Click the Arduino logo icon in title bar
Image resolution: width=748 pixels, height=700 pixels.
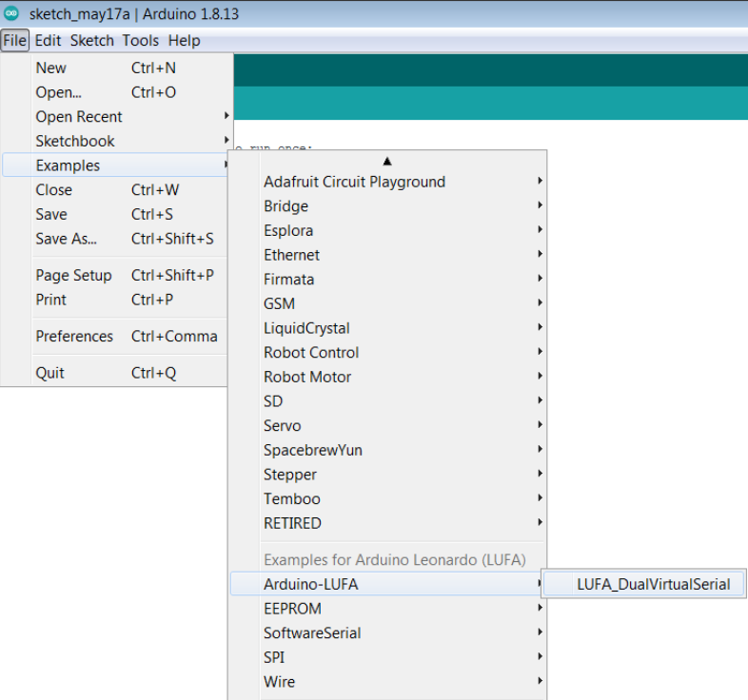11,13
